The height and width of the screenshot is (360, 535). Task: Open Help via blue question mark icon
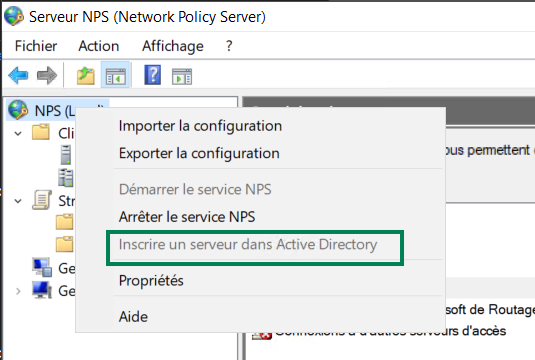(x=153, y=75)
